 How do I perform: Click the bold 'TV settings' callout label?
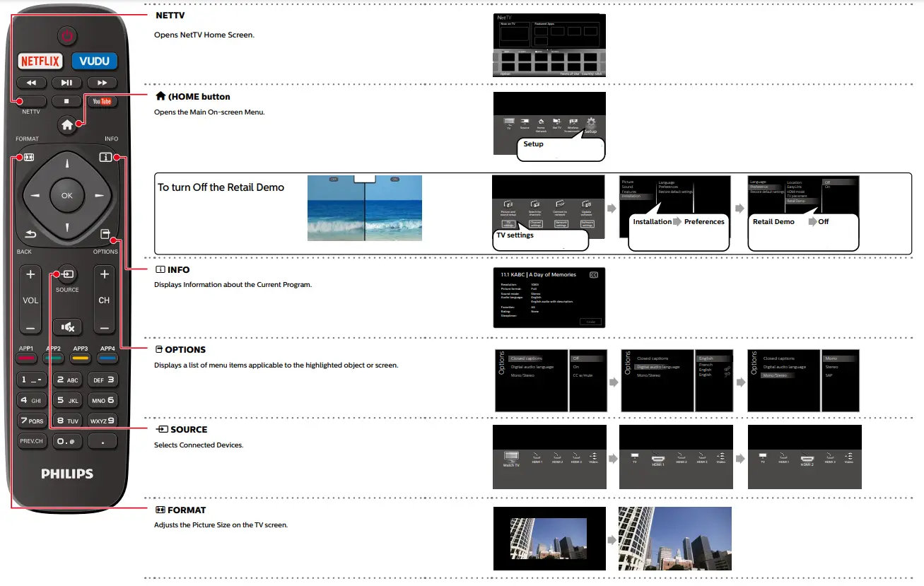[515, 235]
